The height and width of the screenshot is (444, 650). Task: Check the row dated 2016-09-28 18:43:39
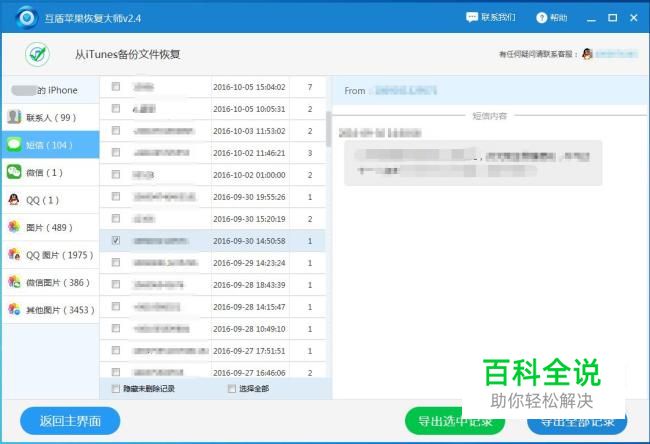(116, 284)
